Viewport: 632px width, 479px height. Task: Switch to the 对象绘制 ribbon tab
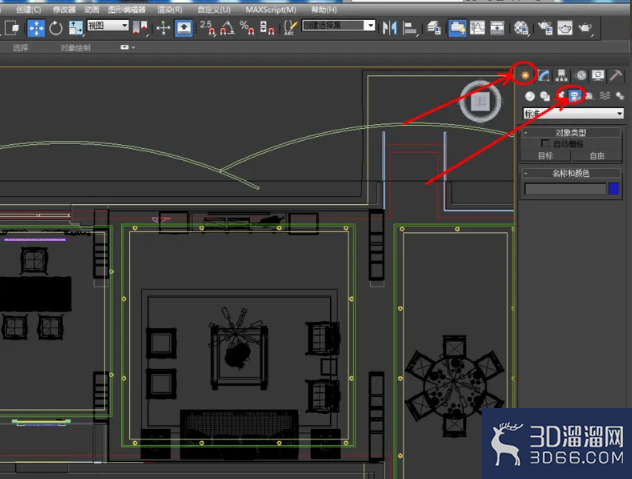[x=75, y=48]
